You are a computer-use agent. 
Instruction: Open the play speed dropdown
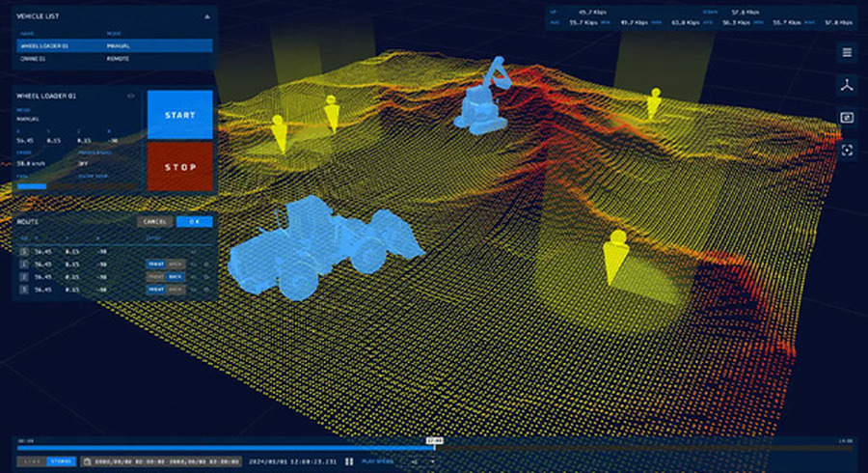(x=422, y=461)
